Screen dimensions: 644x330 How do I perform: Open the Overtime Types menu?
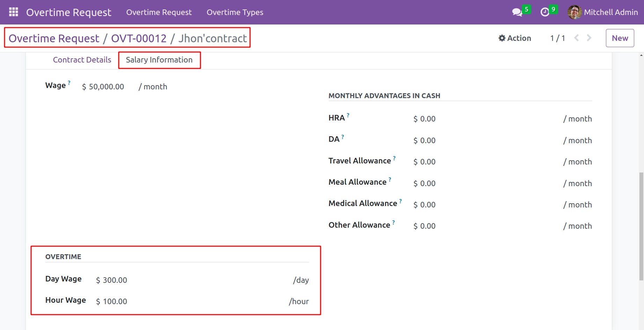click(x=235, y=12)
